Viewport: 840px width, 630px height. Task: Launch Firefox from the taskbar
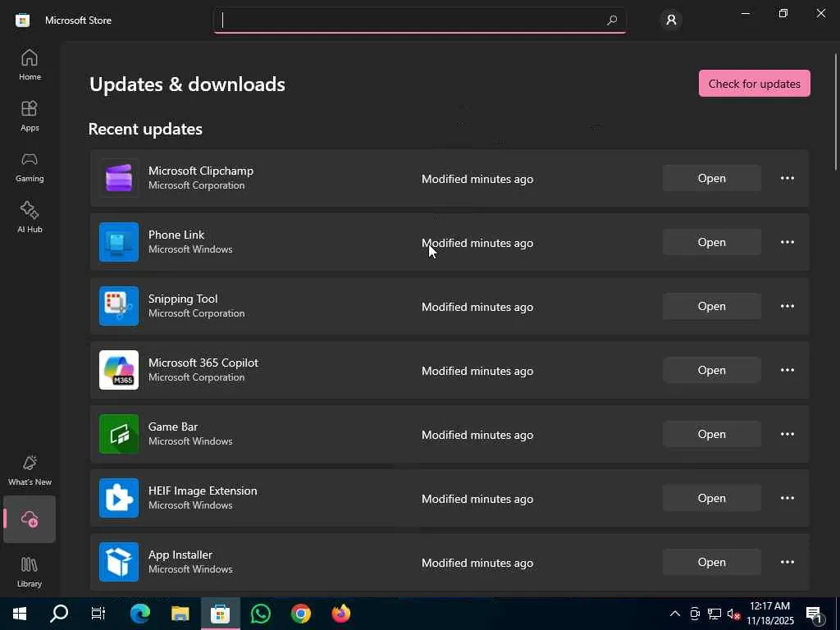point(340,614)
